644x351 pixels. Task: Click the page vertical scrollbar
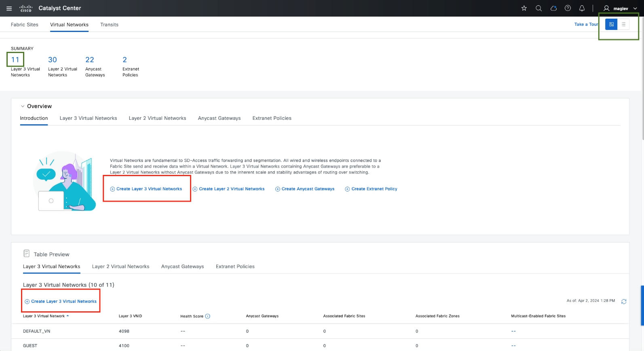[x=642, y=81]
